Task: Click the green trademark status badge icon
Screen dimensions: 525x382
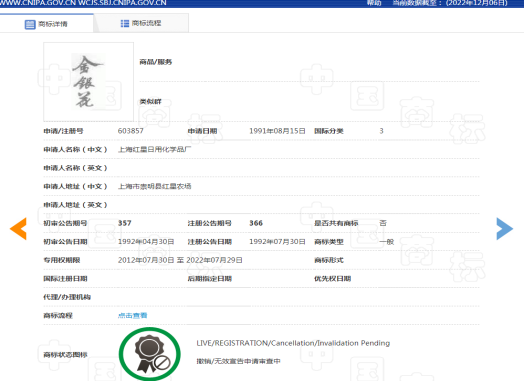Action: pyautogui.click(x=150, y=354)
